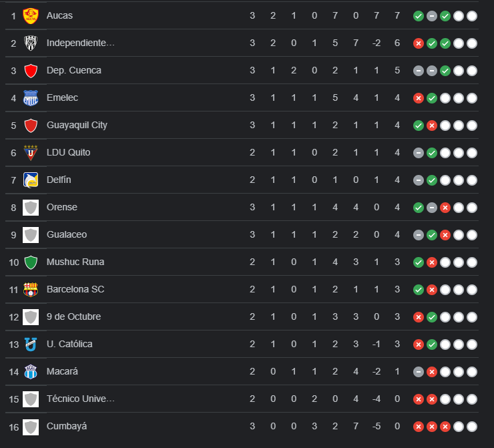
Task: Click the Barcelona SC crest icon
Action: (x=30, y=290)
